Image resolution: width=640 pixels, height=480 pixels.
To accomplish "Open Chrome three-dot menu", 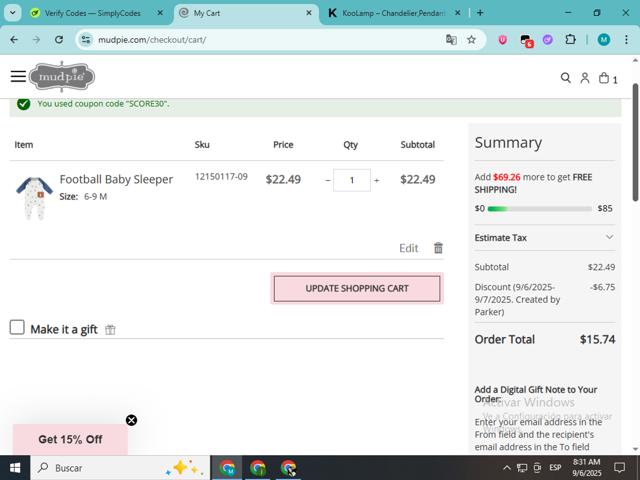I will point(626,40).
